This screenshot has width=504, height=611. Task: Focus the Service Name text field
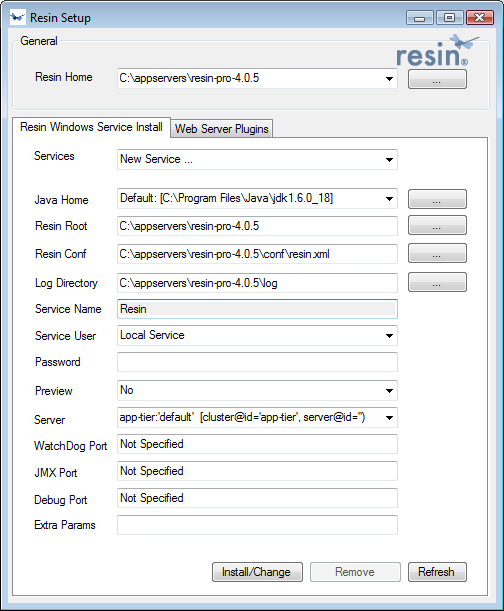tap(257, 309)
